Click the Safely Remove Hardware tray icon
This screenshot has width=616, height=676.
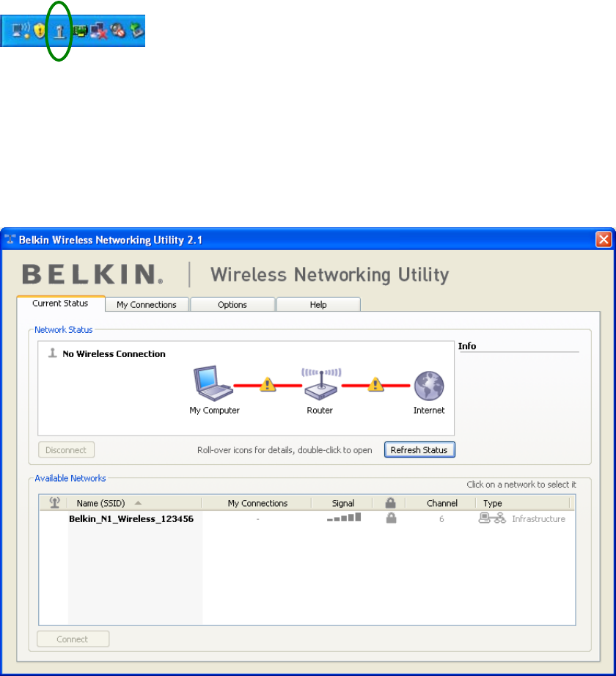[x=137, y=30]
